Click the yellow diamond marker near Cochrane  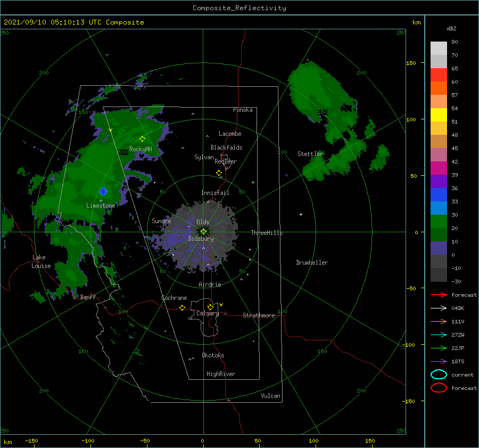[x=183, y=308]
